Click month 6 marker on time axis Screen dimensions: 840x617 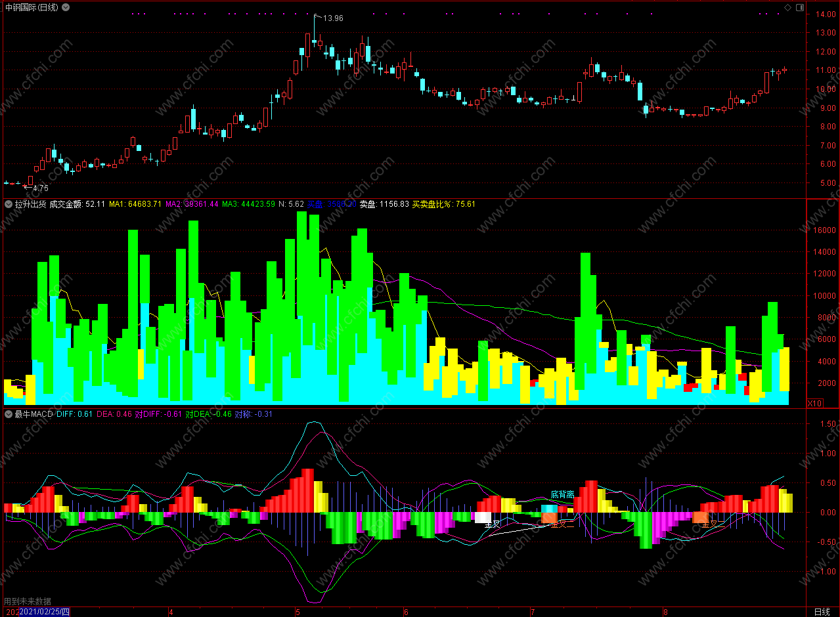tap(406, 612)
